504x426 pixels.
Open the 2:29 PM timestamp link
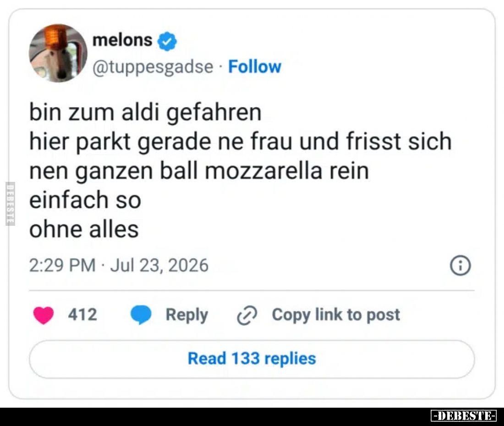tap(62, 266)
